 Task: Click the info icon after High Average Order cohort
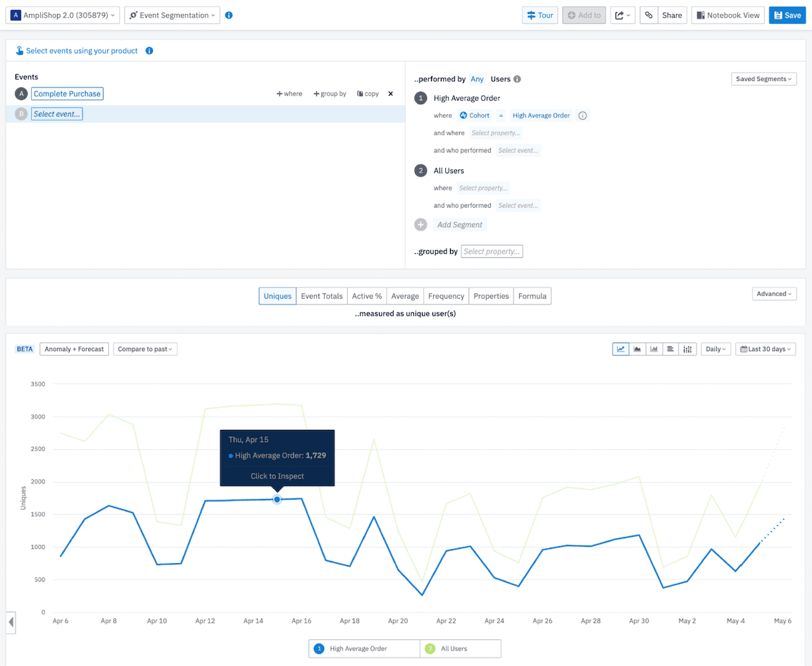[x=582, y=116]
